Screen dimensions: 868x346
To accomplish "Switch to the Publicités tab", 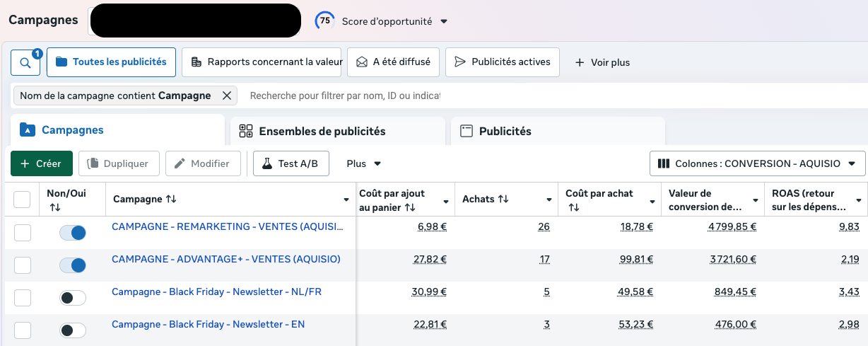I will 504,131.
